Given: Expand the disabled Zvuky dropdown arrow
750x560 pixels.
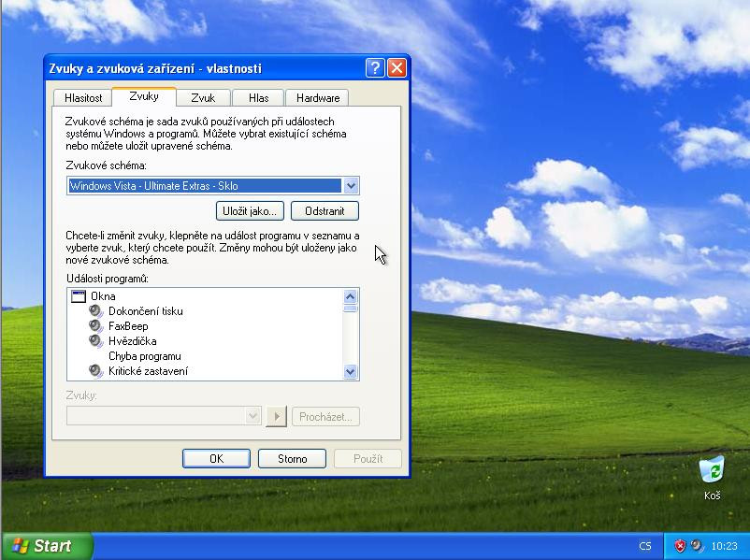Looking at the screenshot, I should click(x=253, y=416).
